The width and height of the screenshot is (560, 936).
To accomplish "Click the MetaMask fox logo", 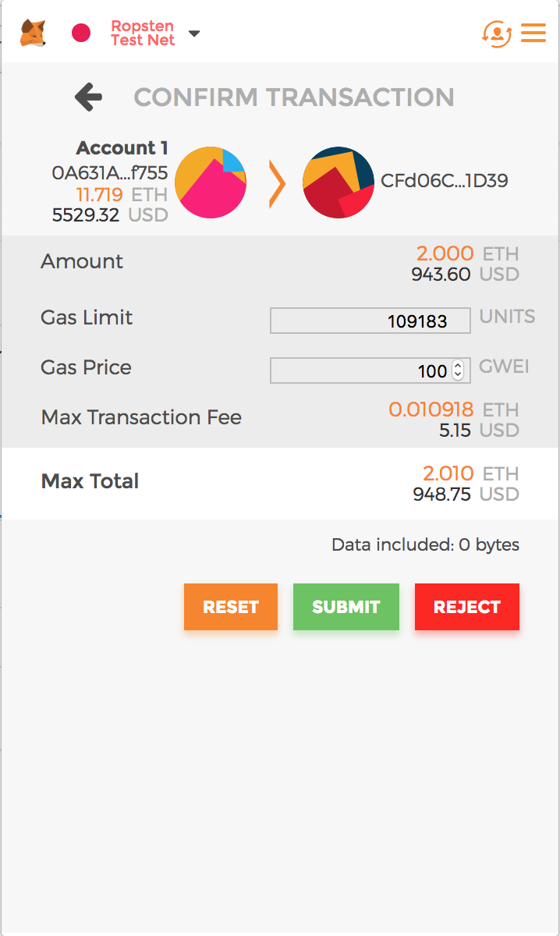I will click(33, 33).
